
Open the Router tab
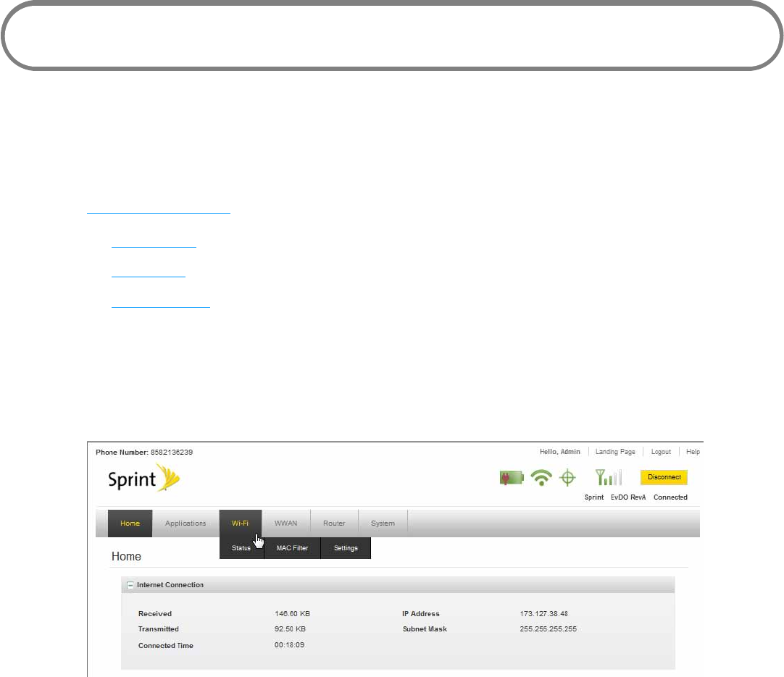(334, 523)
